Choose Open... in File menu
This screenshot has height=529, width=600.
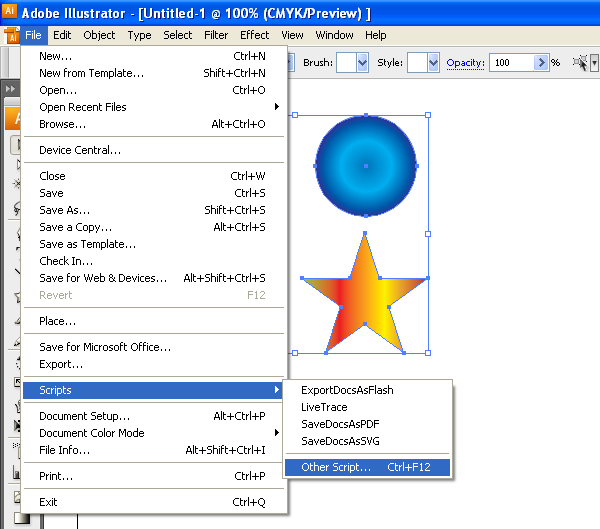tap(153, 90)
